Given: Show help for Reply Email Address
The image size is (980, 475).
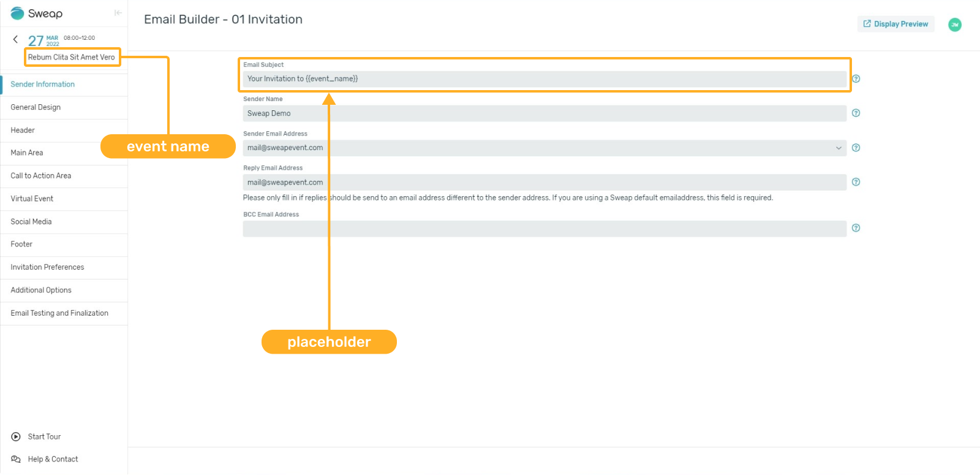Looking at the screenshot, I should pos(856,182).
